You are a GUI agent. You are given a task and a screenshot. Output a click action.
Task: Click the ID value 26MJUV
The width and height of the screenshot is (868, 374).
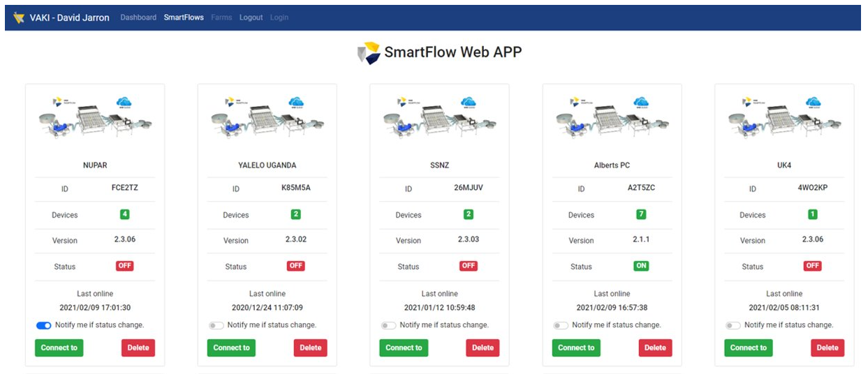pyautogui.click(x=469, y=188)
